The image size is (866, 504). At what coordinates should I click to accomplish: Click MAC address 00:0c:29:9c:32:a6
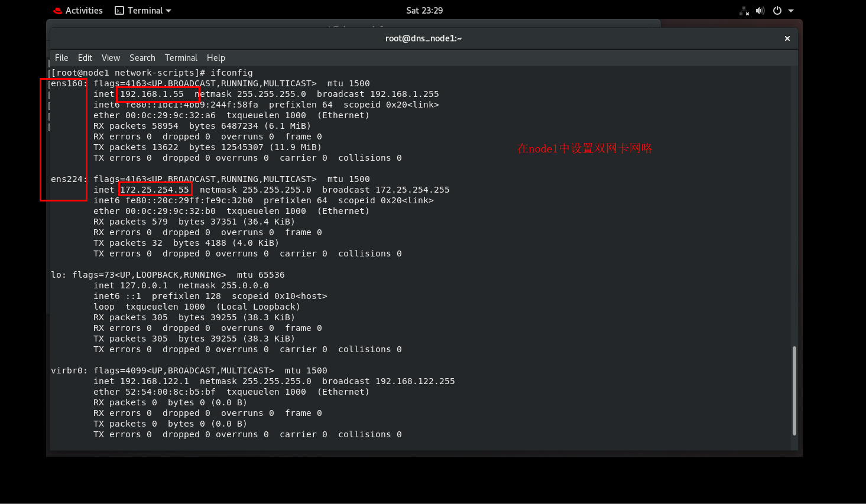(170, 115)
